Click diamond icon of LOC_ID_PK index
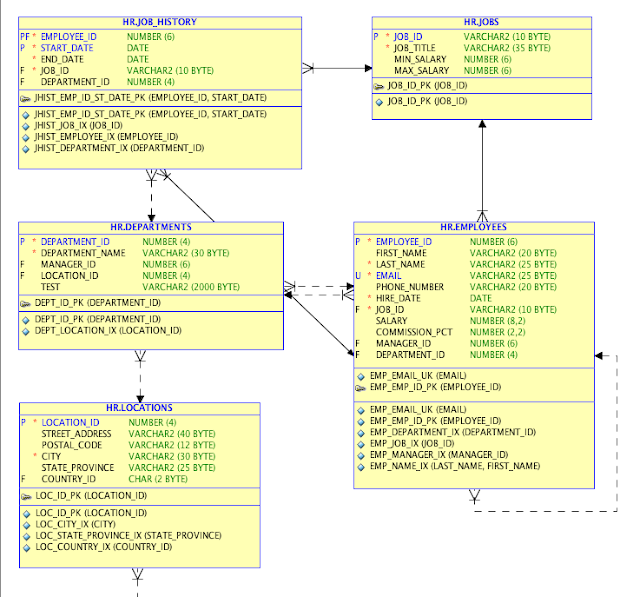This screenshot has height=597, width=640. point(27,514)
